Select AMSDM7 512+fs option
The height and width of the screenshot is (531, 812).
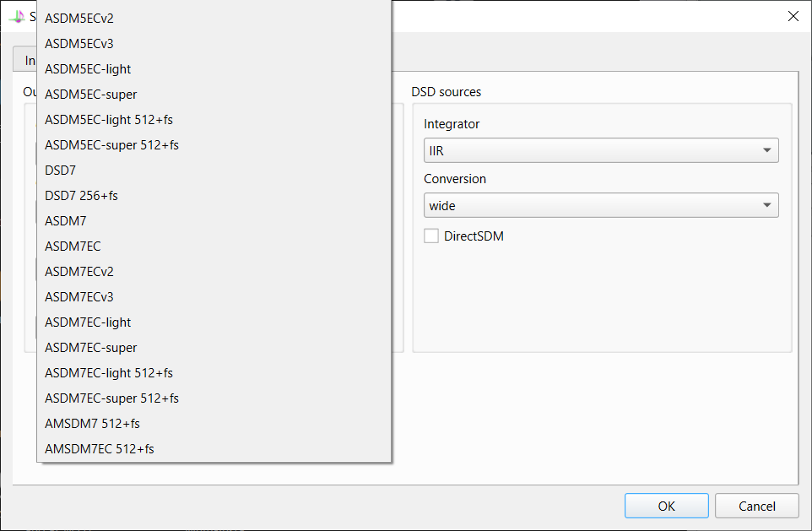[92, 424]
